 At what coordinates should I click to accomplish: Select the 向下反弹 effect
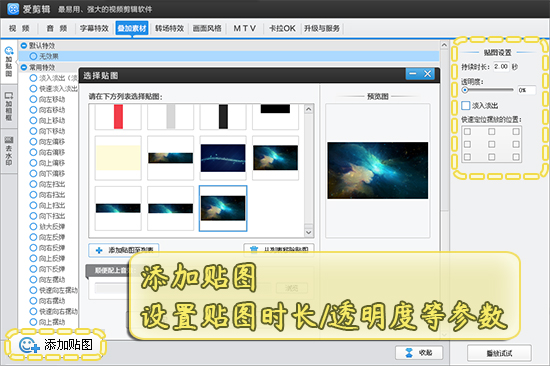coord(47,269)
